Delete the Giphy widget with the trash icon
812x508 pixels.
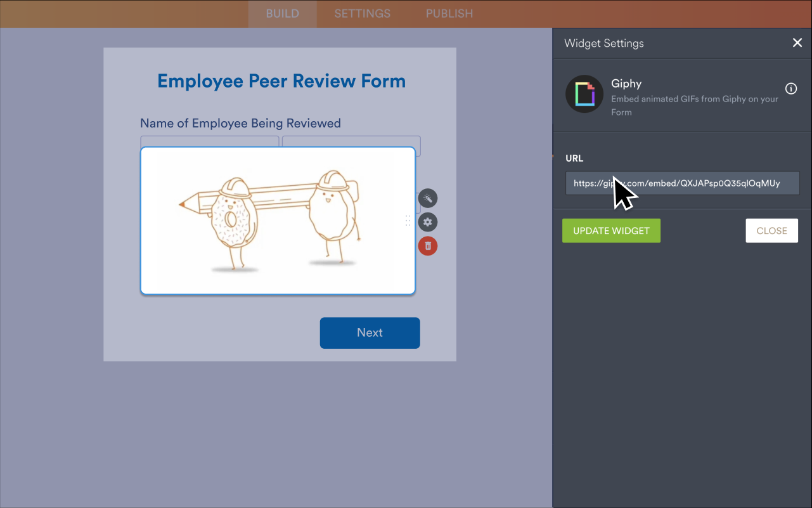coord(428,246)
